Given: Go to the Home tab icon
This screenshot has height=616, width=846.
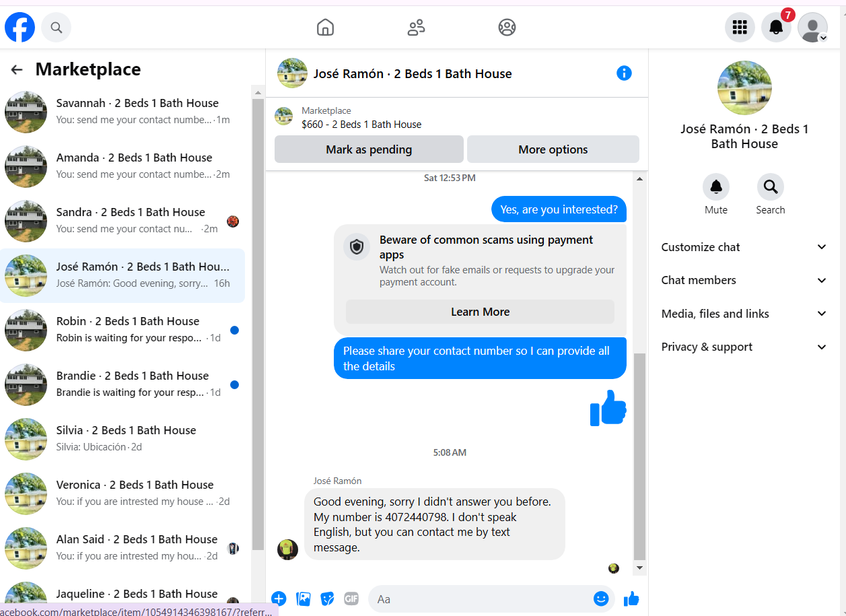Looking at the screenshot, I should click(325, 28).
